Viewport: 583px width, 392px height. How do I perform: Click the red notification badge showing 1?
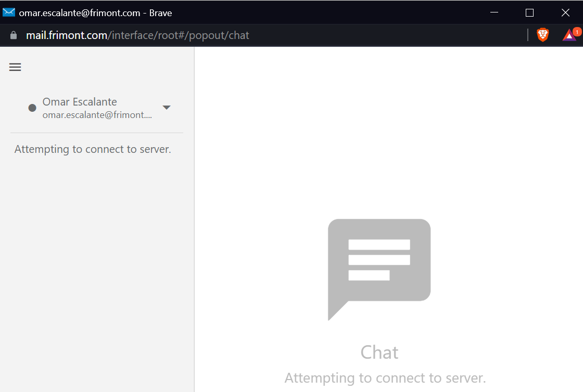[x=577, y=32]
